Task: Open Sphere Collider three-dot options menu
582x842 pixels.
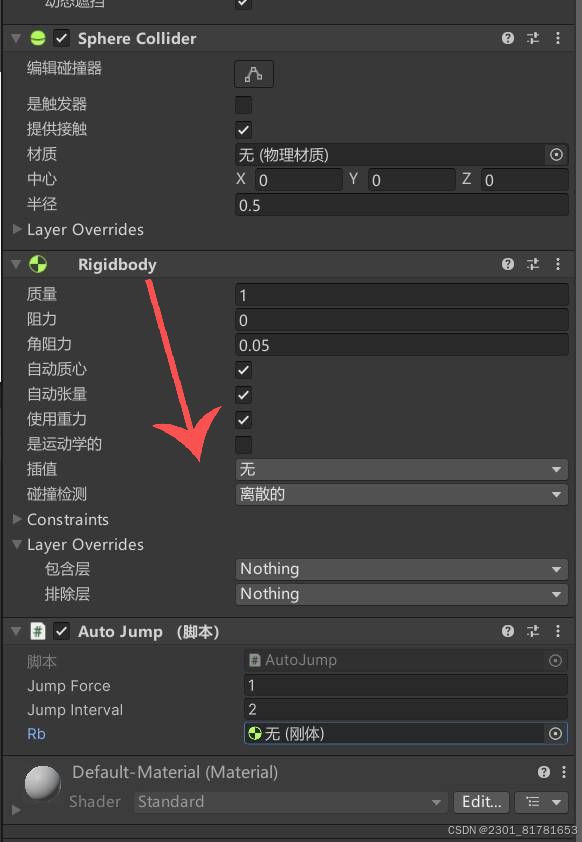Action: (558, 38)
